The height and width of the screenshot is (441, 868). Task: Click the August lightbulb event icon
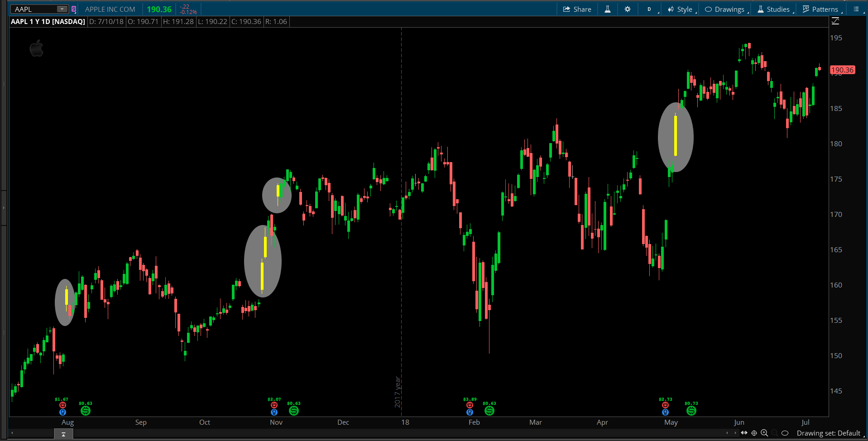tap(62, 412)
